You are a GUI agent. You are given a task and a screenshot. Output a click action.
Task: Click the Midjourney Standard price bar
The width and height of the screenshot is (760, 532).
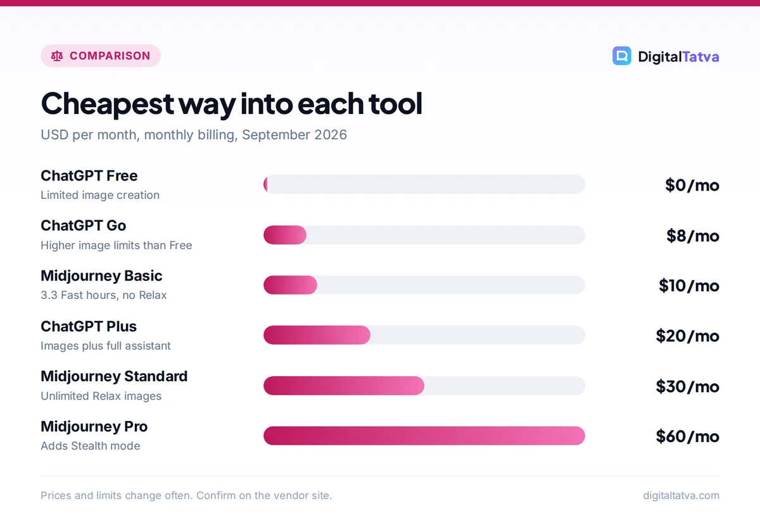(x=424, y=386)
